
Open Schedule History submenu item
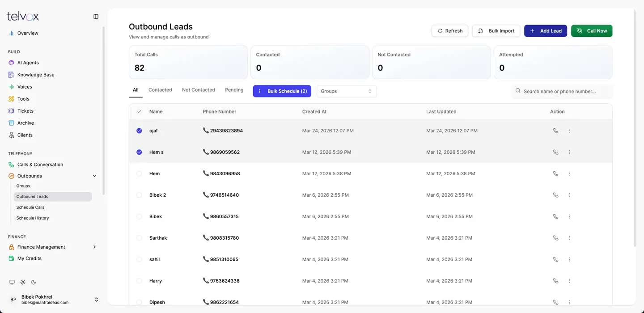33,218
